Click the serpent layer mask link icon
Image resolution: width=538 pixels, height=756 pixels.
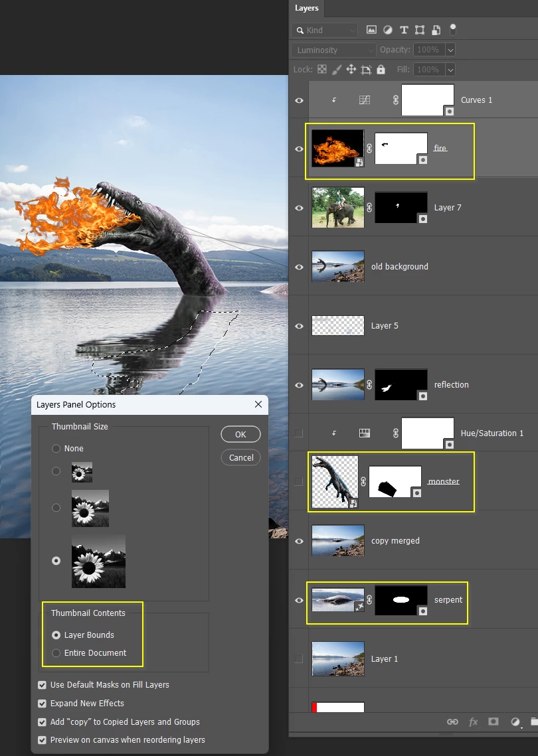(369, 600)
